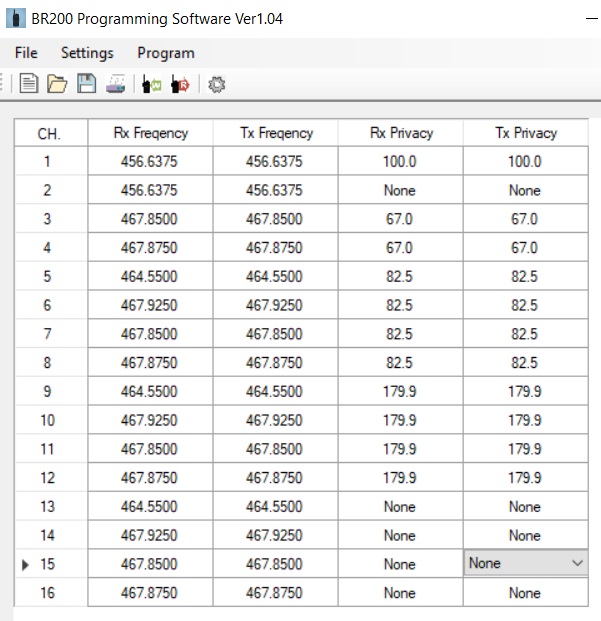601x621 pixels.
Task: Save using the floppy disk icon
Action: click(86, 84)
